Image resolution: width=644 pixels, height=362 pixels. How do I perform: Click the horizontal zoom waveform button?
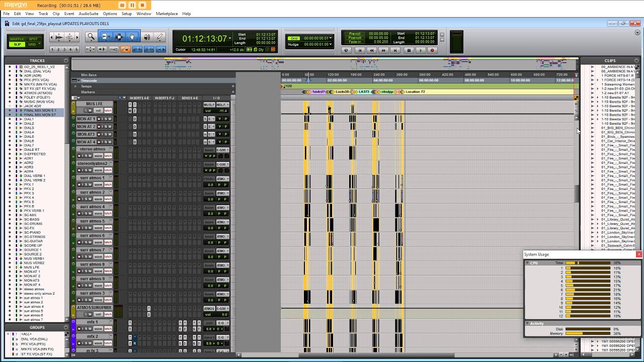pos(59,37)
